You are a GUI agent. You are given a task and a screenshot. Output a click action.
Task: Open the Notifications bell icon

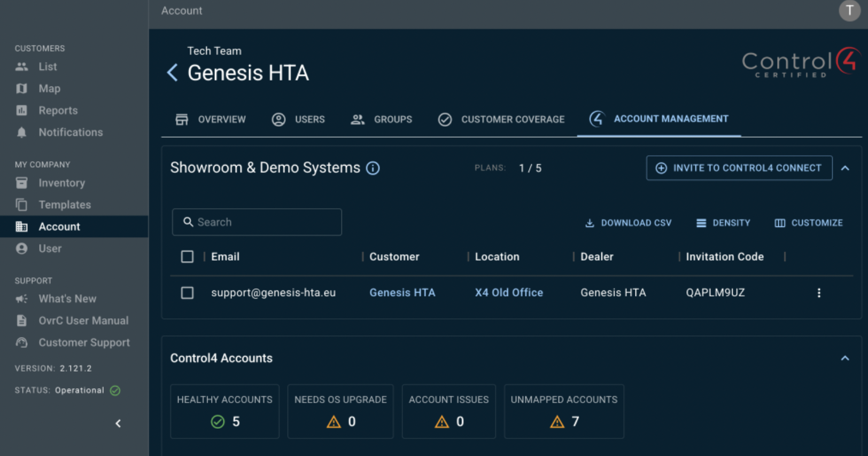point(21,132)
